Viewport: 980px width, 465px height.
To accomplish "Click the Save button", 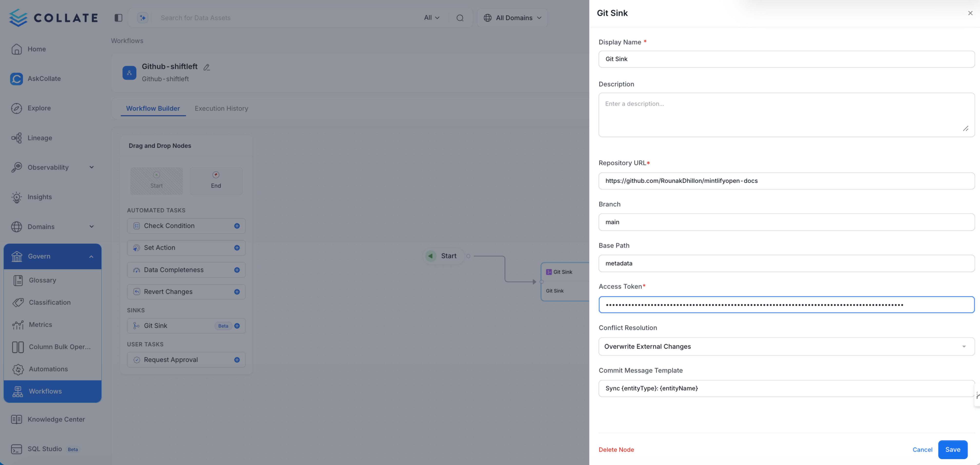I will coord(953,449).
